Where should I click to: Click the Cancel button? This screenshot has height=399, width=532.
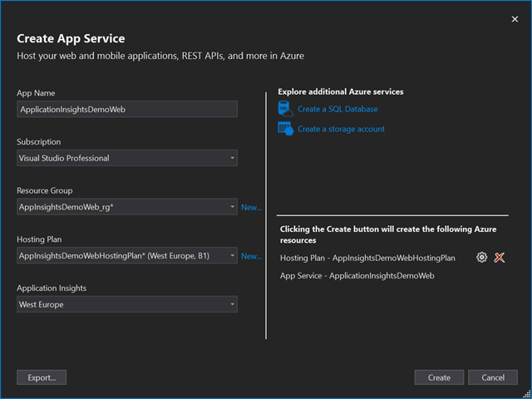(x=493, y=377)
